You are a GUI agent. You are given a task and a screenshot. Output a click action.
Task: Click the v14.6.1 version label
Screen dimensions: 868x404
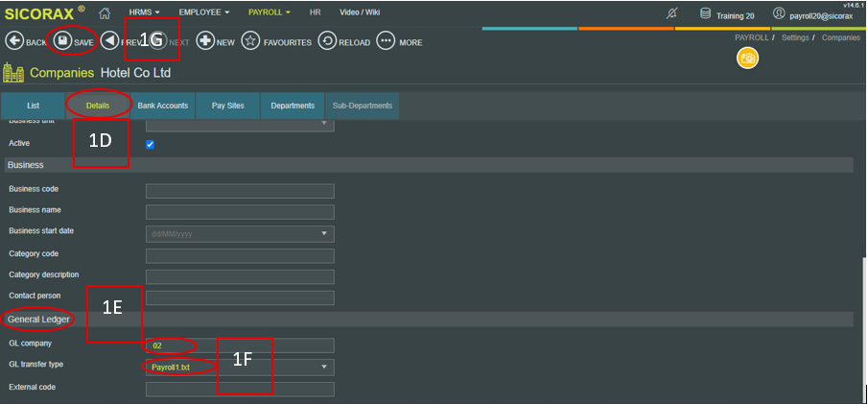pyautogui.click(x=854, y=4)
